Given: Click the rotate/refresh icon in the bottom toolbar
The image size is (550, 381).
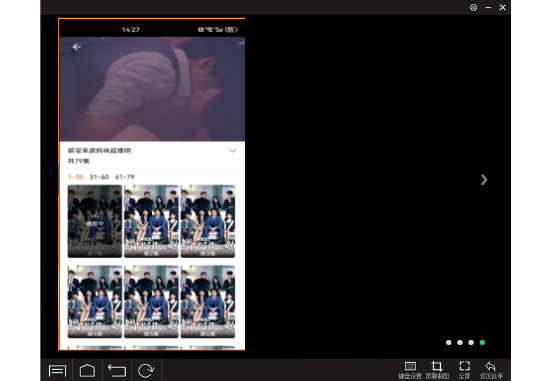Looking at the screenshot, I should [x=146, y=370].
